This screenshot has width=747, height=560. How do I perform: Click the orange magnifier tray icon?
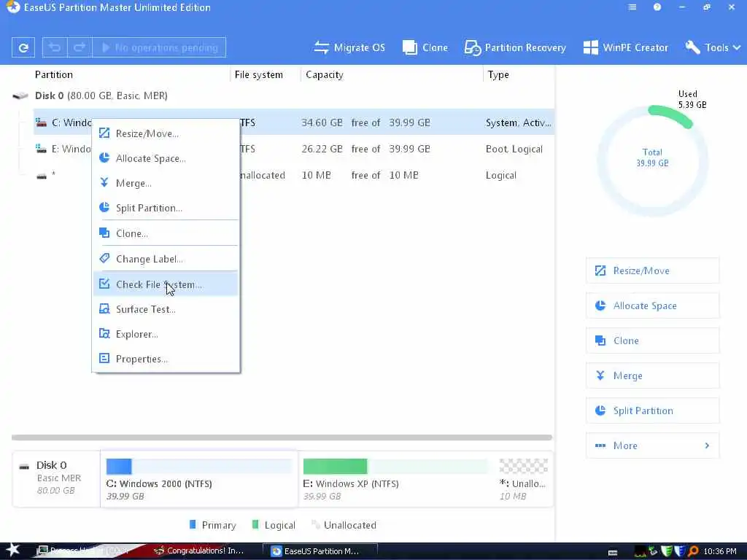[x=693, y=551]
